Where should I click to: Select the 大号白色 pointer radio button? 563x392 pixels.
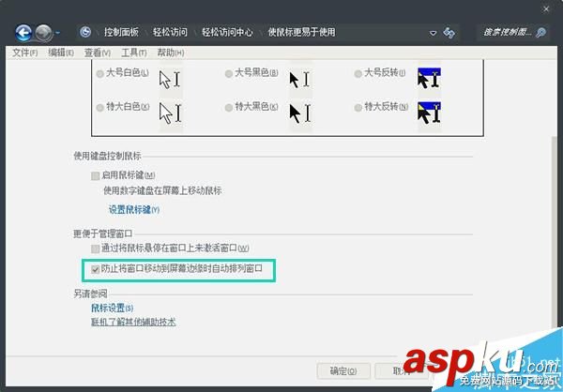pyautogui.click(x=99, y=74)
